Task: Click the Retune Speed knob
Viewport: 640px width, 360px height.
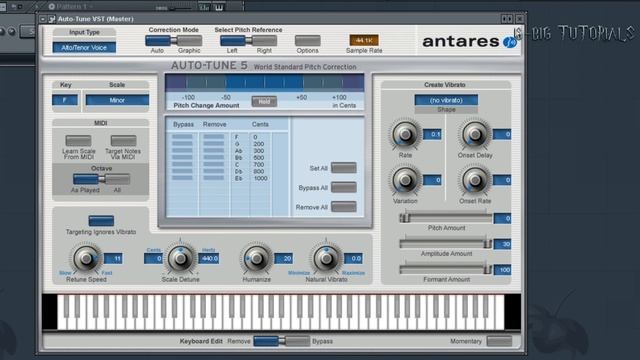Action: [86, 258]
